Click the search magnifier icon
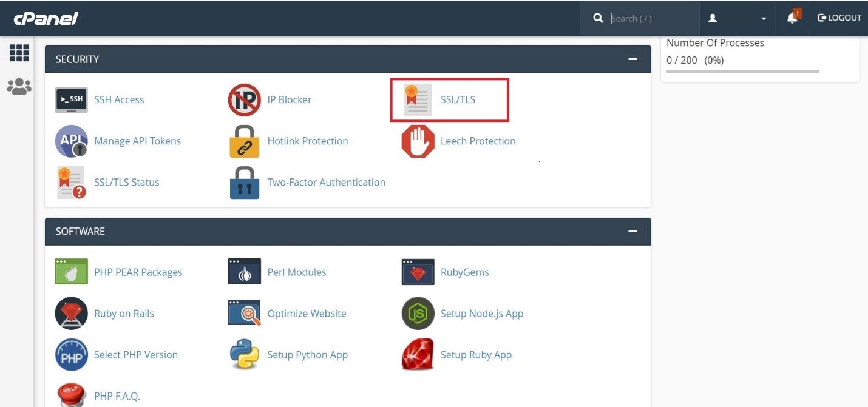The width and height of the screenshot is (868, 407). click(598, 18)
